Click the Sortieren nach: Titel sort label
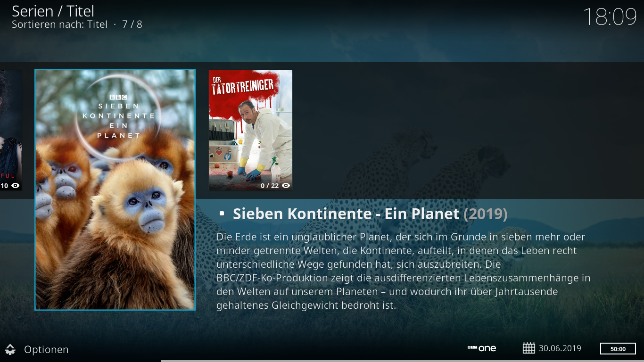This screenshot has width=644, height=362. coord(59,24)
